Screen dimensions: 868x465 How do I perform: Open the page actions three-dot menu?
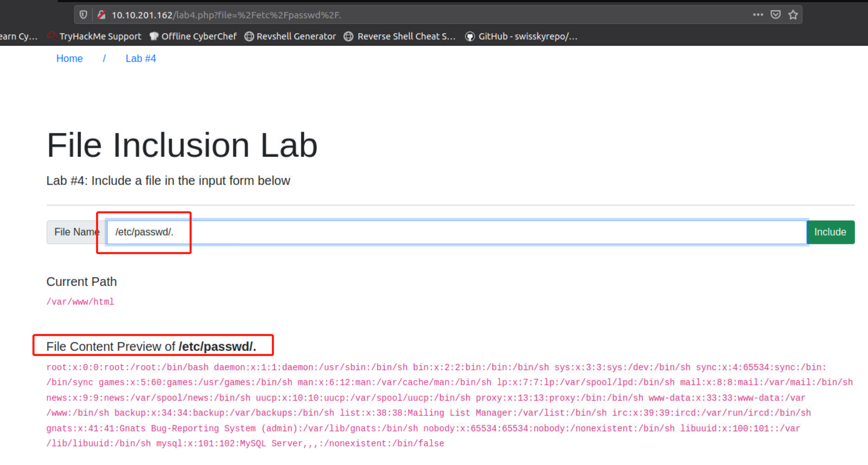pyautogui.click(x=758, y=15)
